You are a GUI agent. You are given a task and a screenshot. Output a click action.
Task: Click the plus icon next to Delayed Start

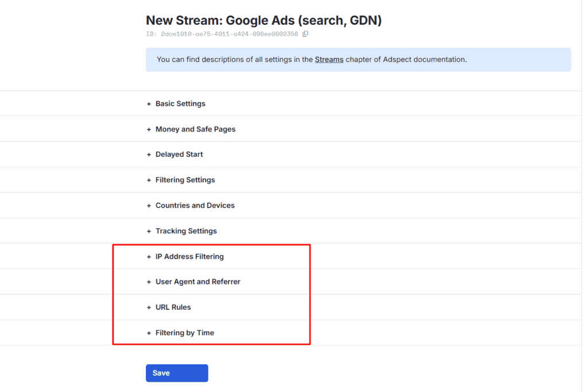tap(149, 155)
